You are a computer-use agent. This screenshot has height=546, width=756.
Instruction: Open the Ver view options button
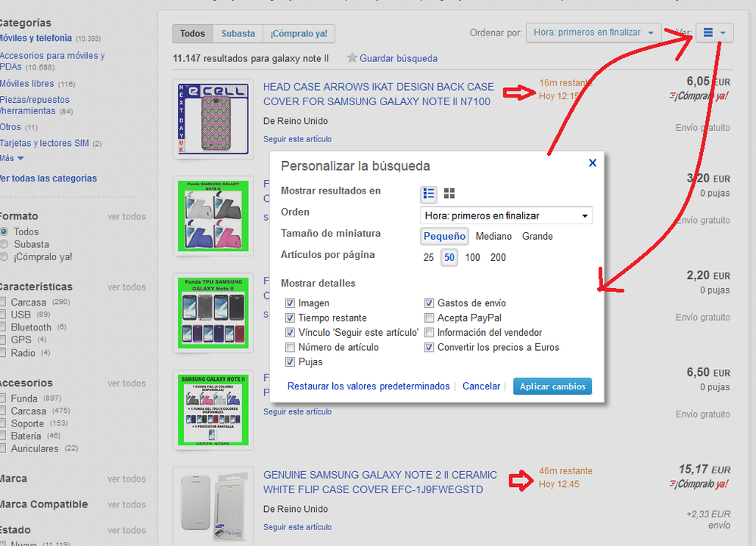click(x=714, y=33)
